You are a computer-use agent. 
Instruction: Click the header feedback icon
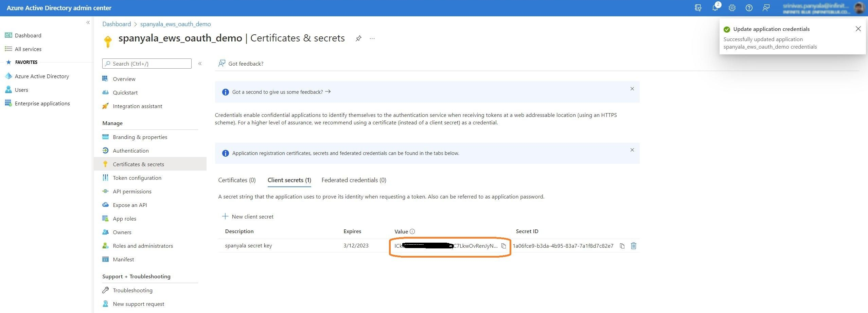coord(766,8)
